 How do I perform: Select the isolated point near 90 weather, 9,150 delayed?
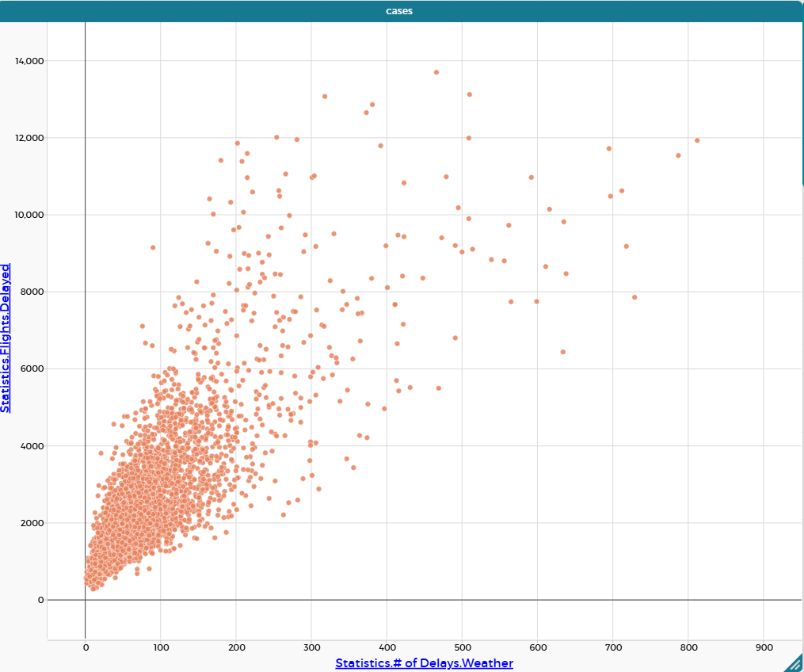tap(153, 247)
